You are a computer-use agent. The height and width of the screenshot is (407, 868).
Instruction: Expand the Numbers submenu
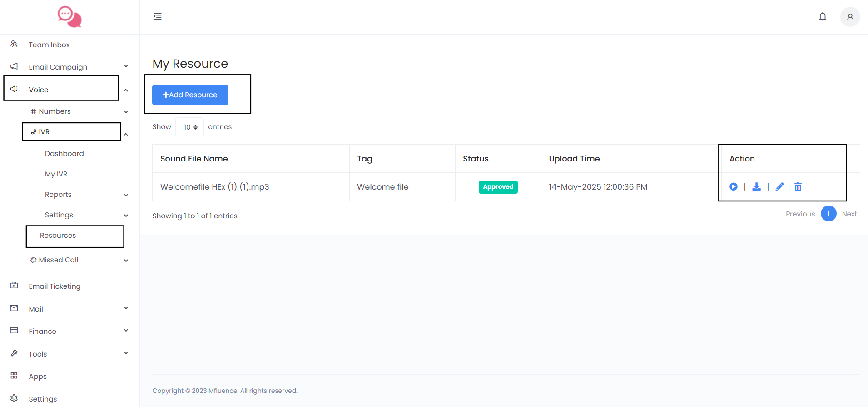tap(55, 111)
